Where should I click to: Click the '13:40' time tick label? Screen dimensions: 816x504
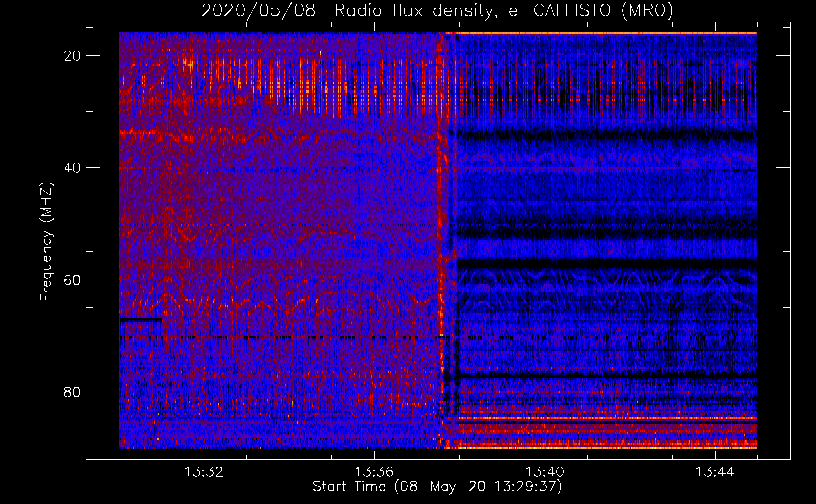(x=545, y=472)
